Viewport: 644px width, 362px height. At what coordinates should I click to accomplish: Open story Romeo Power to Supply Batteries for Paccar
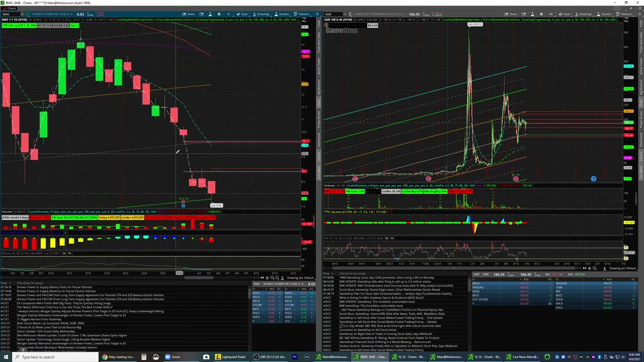click(x=56, y=291)
